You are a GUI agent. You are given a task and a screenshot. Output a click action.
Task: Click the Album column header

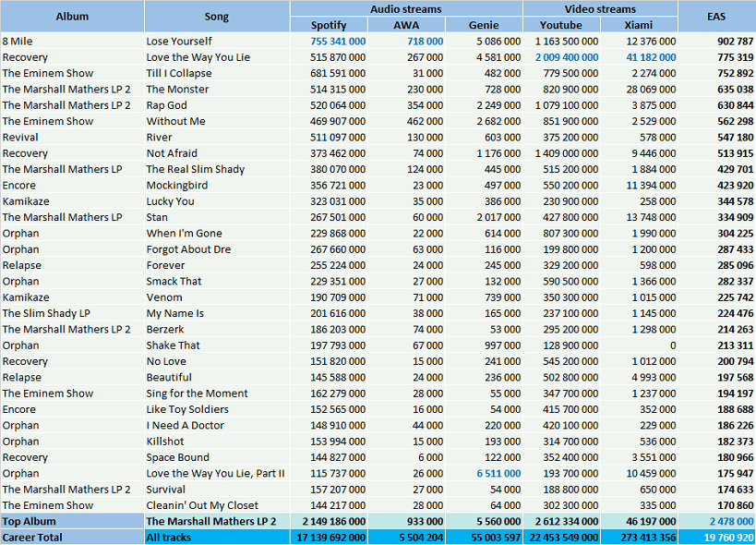(x=72, y=17)
